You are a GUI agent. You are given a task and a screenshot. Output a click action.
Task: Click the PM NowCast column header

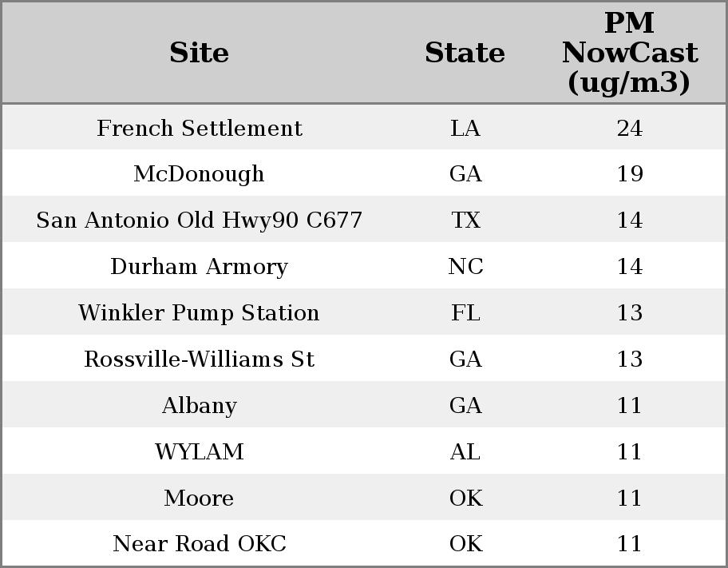629,53
